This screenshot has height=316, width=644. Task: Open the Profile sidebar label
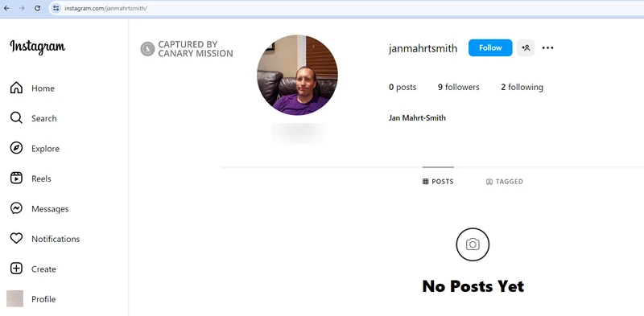point(43,299)
